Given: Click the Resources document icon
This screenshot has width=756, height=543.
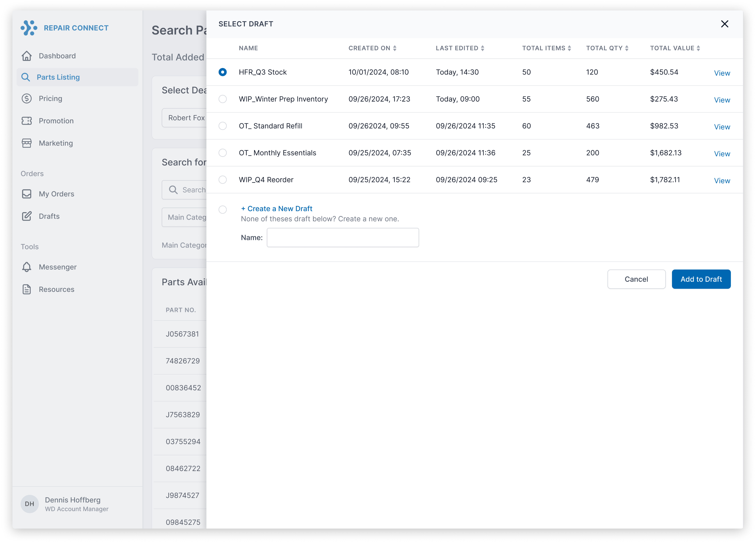Looking at the screenshot, I should pos(27,289).
